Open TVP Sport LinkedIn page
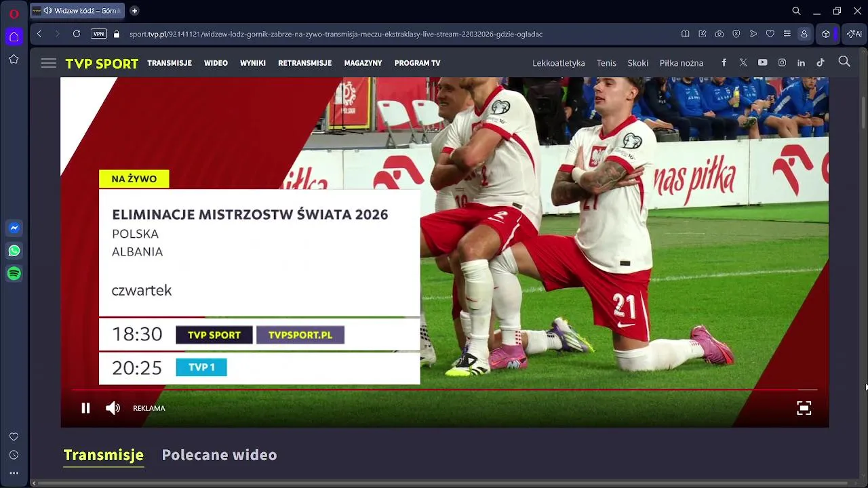Image resolution: width=868 pixels, height=488 pixels. tap(801, 62)
